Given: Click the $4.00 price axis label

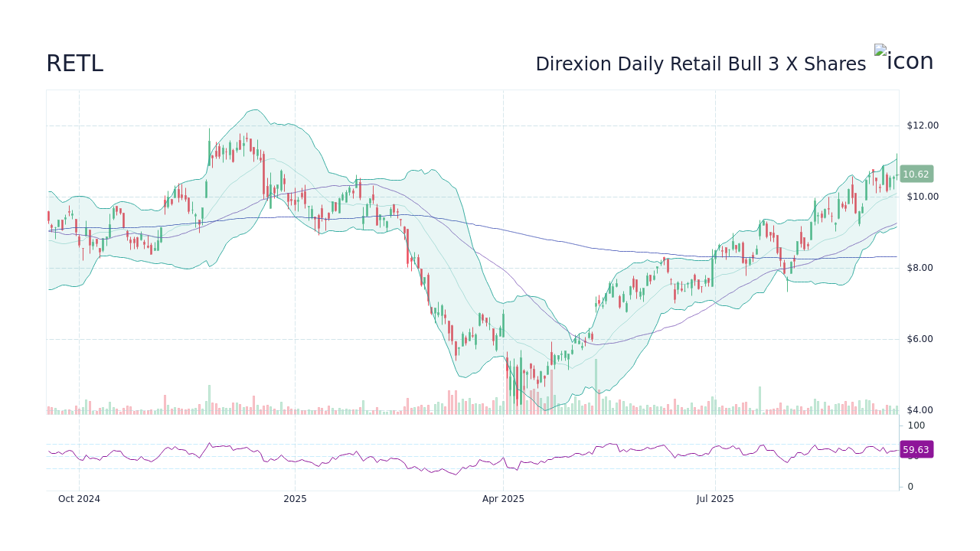Looking at the screenshot, I should coord(920,410).
